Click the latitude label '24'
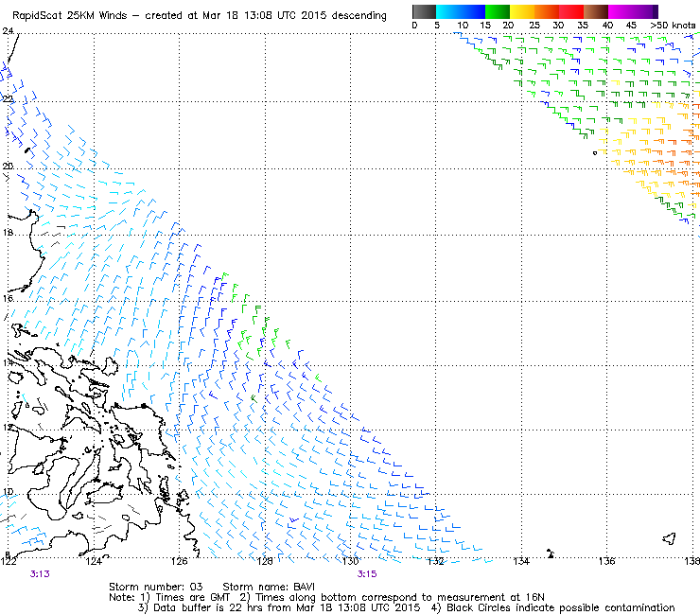Screen dimensions: 700x615 pyautogui.click(x=8, y=31)
